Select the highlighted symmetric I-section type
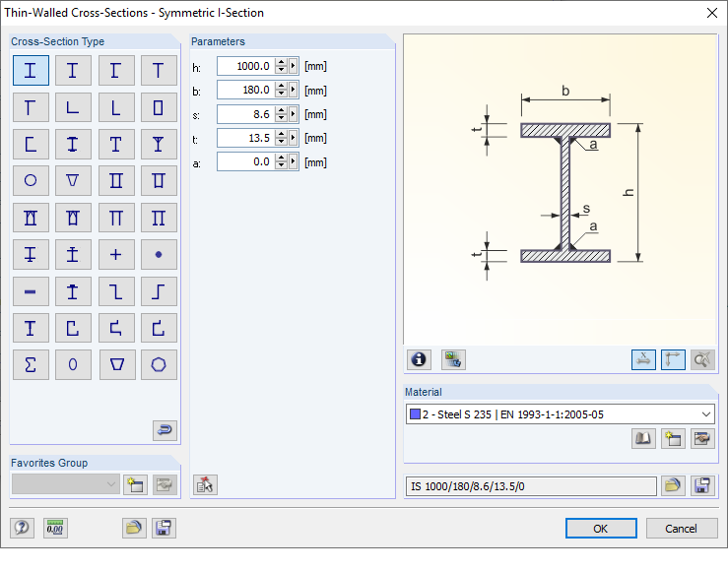 [x=31, y=71]
